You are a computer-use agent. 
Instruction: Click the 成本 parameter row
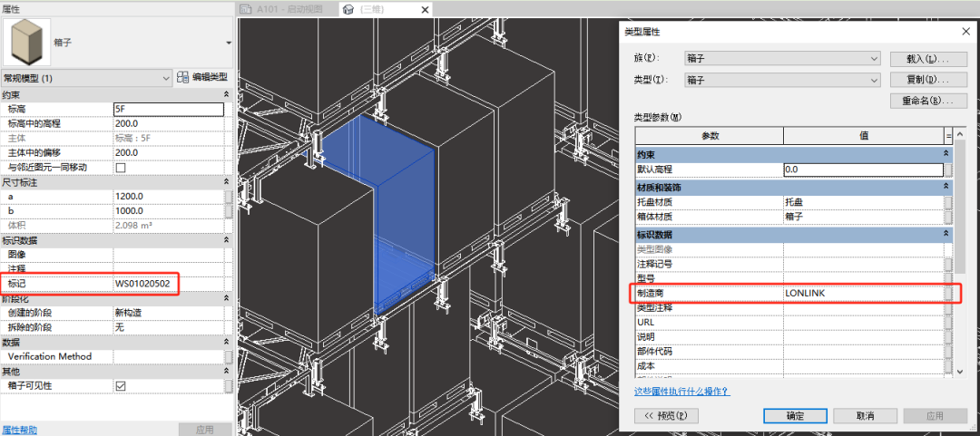[x=794, y=365]
